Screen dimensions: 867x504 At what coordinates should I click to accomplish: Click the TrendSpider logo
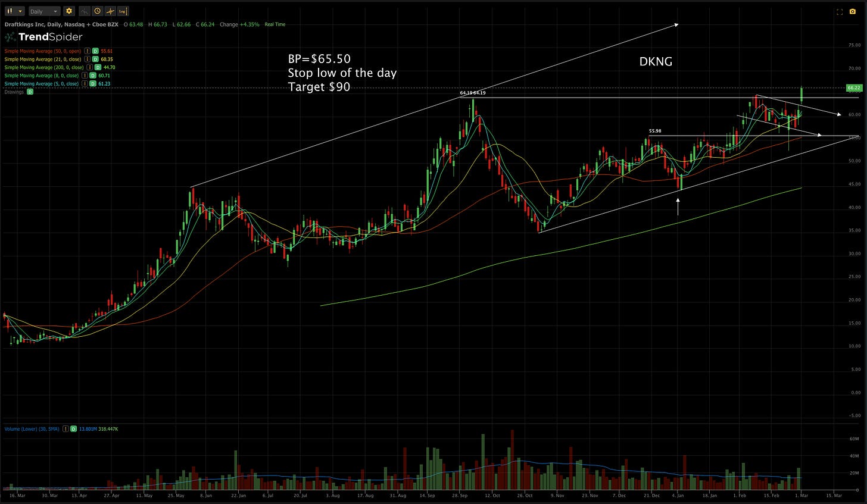click(43, 37)
